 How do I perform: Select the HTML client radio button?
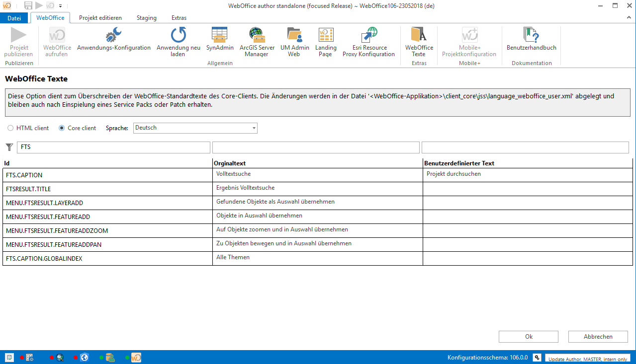point(10,128)
